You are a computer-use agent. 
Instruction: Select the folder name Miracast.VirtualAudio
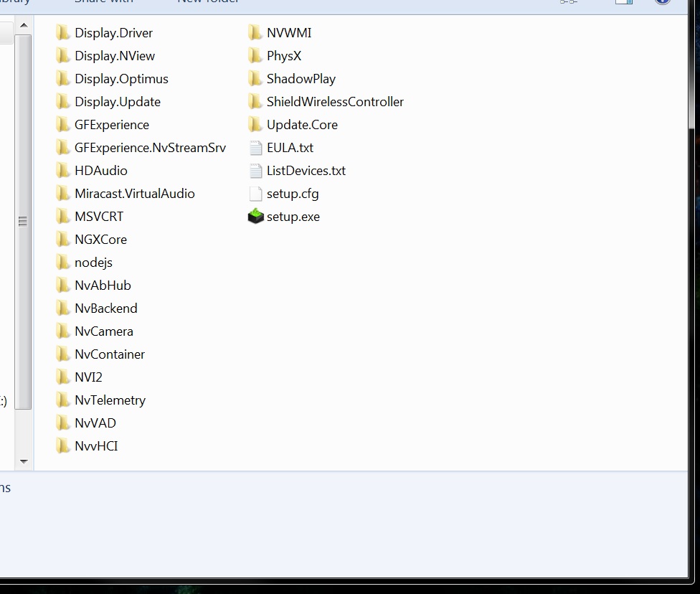pyautogui.click(x=134, y=194)
